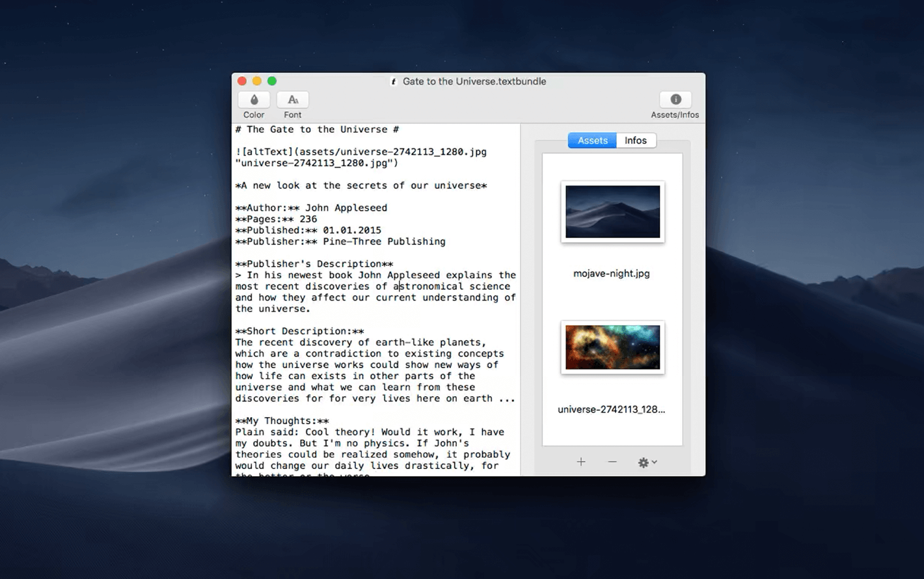
Task: Click the universe-2742113_128... filename label
Action: (x=611, y=410)
